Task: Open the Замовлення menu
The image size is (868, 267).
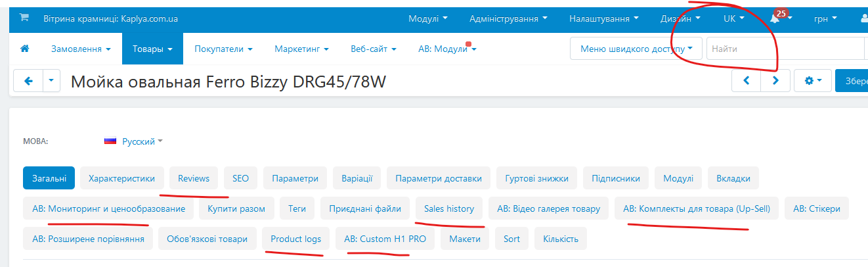Action: tap(81, 49)
